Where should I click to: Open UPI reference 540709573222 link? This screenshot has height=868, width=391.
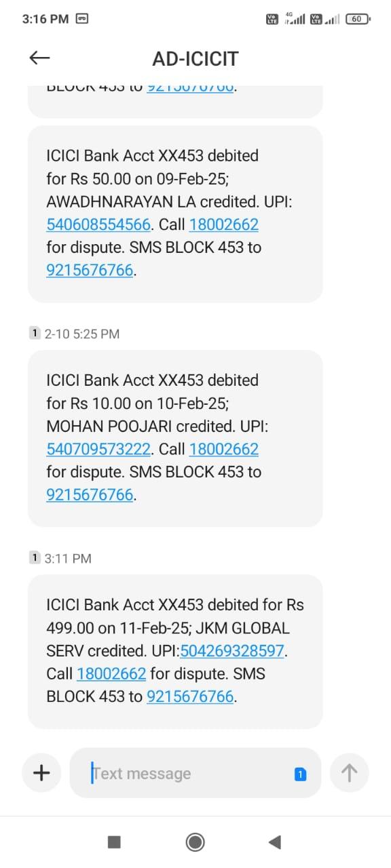point(98,449)
